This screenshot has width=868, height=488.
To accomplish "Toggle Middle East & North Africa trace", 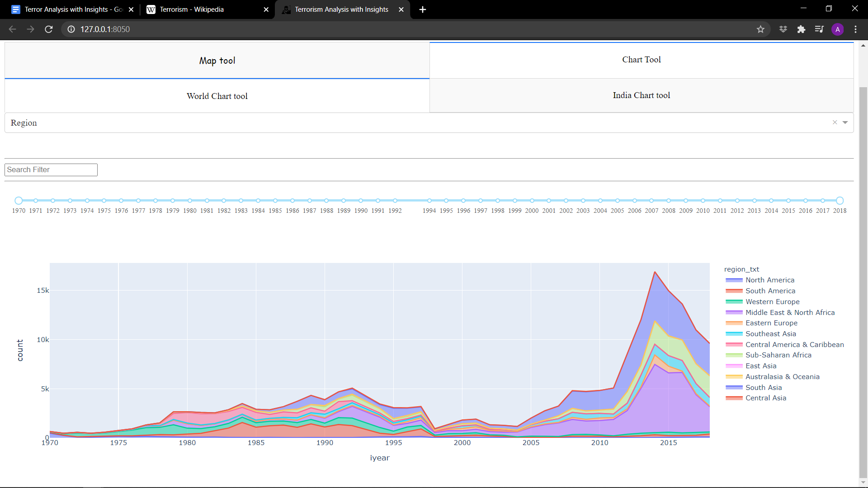I will pos(789,313).
